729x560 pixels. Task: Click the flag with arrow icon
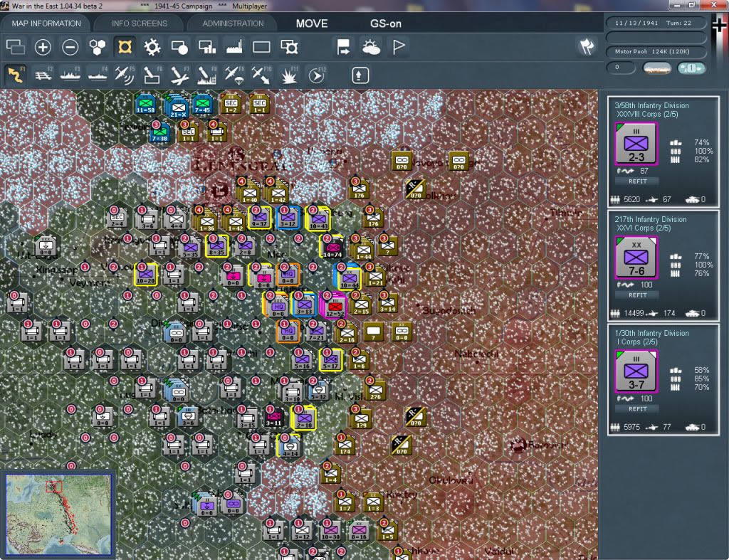tap(344, 47)
